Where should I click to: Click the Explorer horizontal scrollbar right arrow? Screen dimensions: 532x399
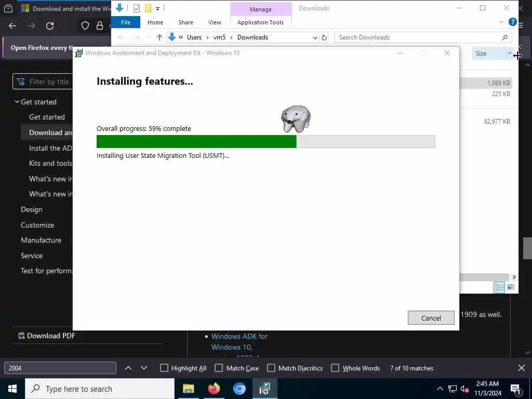tap(514, 277)
